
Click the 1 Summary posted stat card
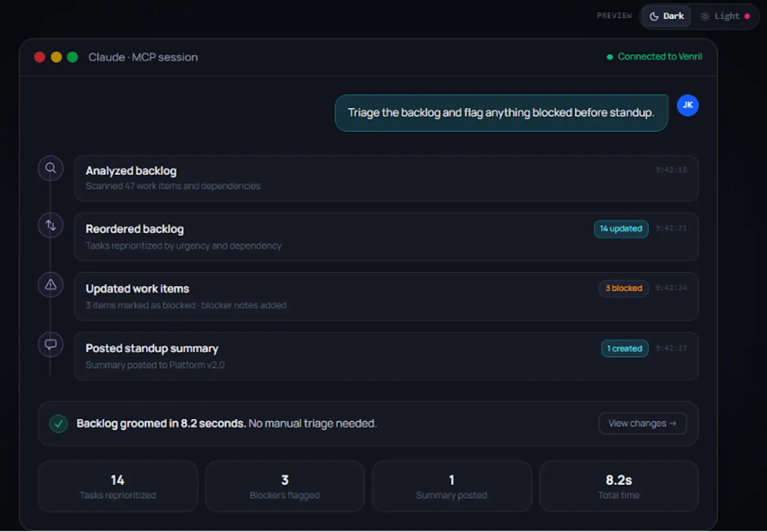coord(452,486)
